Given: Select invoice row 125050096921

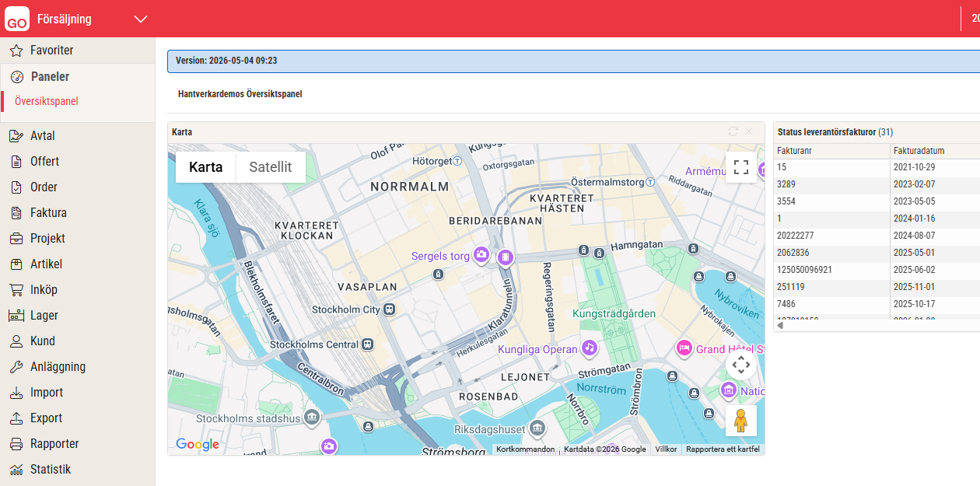Looking at the screenshot, I should tap(877, 270).
